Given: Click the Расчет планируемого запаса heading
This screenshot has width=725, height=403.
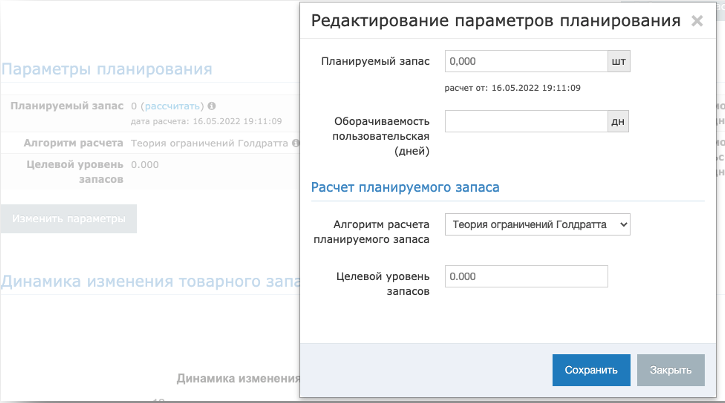Looking at the screenshot, I should click(x=405, y=187).
